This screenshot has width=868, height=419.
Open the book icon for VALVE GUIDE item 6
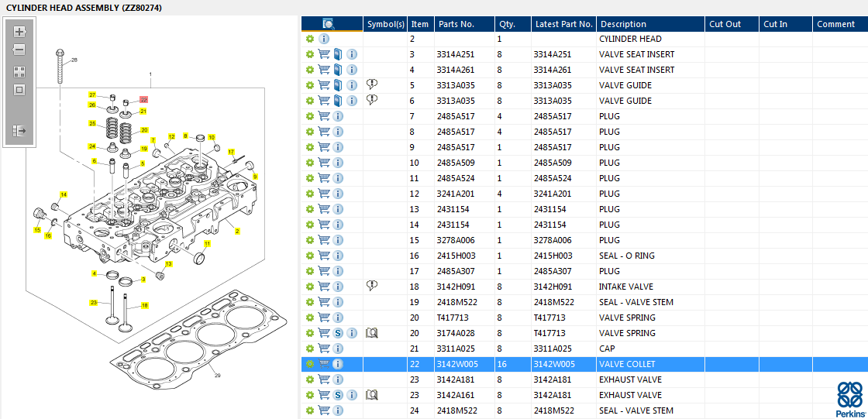coord(338,101)
